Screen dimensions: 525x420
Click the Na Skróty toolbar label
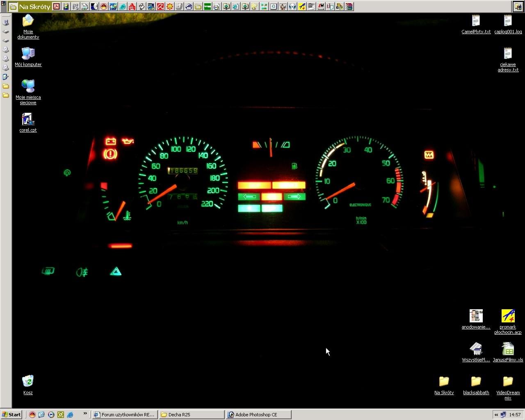(34, 7)
